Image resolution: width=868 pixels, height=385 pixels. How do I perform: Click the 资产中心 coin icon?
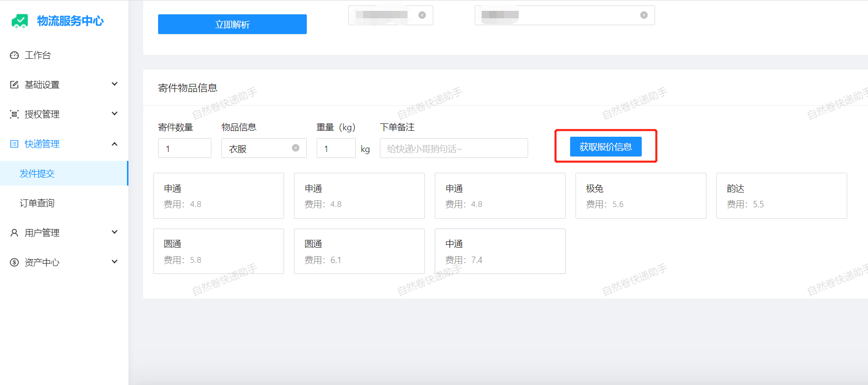tap(14, 263)
